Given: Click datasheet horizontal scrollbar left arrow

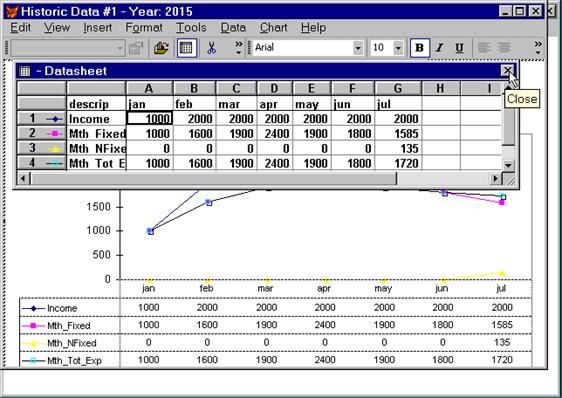Looking at the screenshot, I should pos(23,178).
